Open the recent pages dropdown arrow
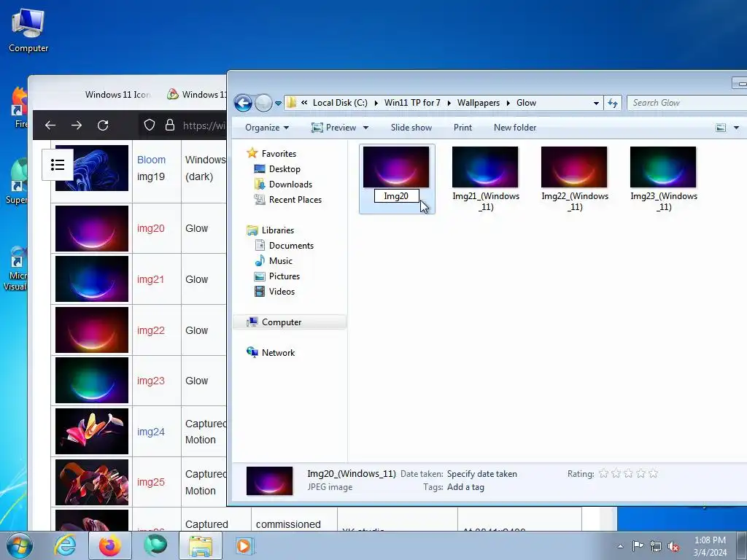 (278, 103)
